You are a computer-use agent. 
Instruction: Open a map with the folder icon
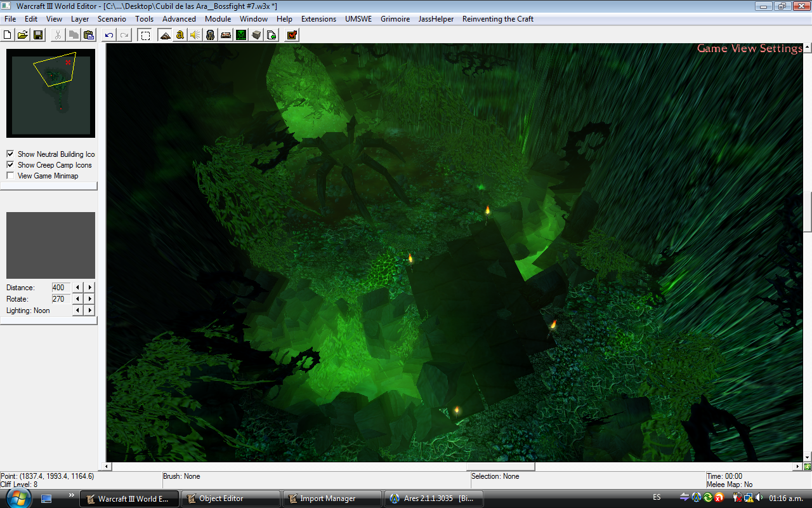tap(22, 35)
